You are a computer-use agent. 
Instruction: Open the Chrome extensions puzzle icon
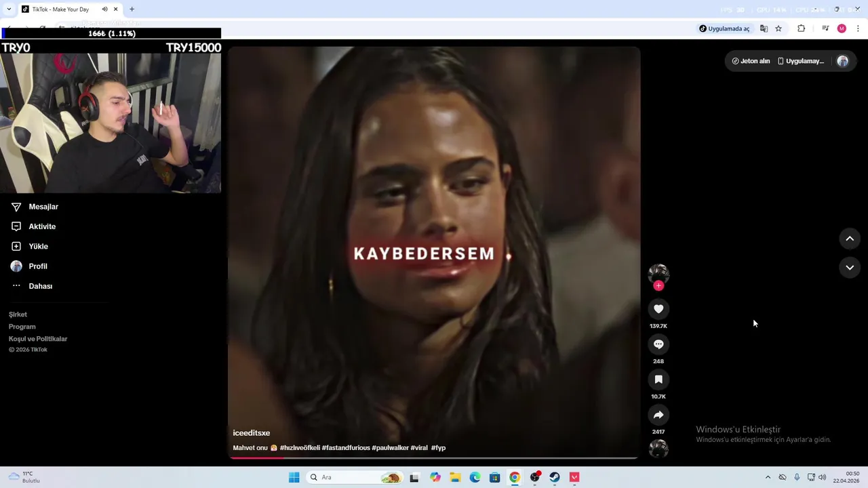(802, 28)
